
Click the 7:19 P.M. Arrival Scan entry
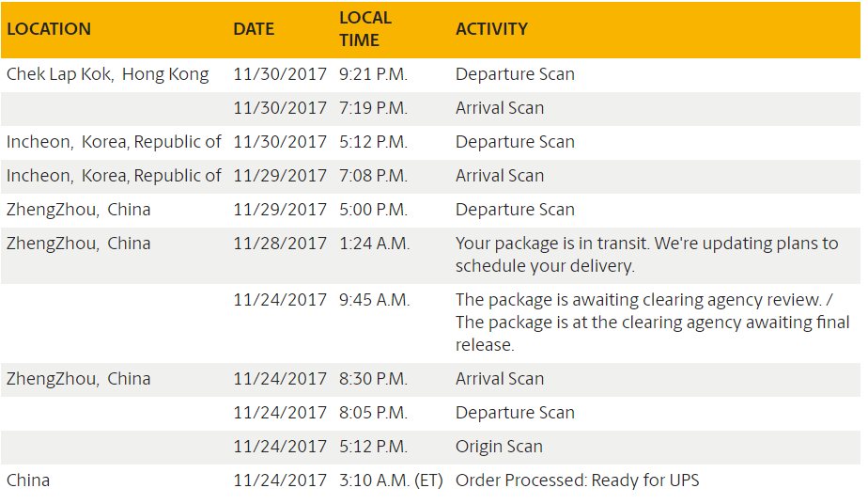point(500,108)
